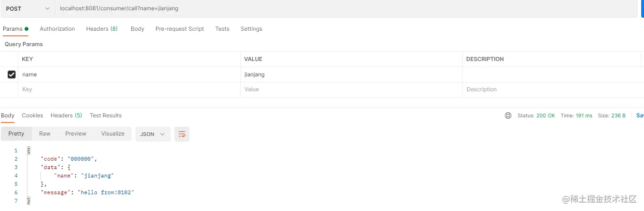Click the "name": "jianjang" response line

tap(84, 176)
